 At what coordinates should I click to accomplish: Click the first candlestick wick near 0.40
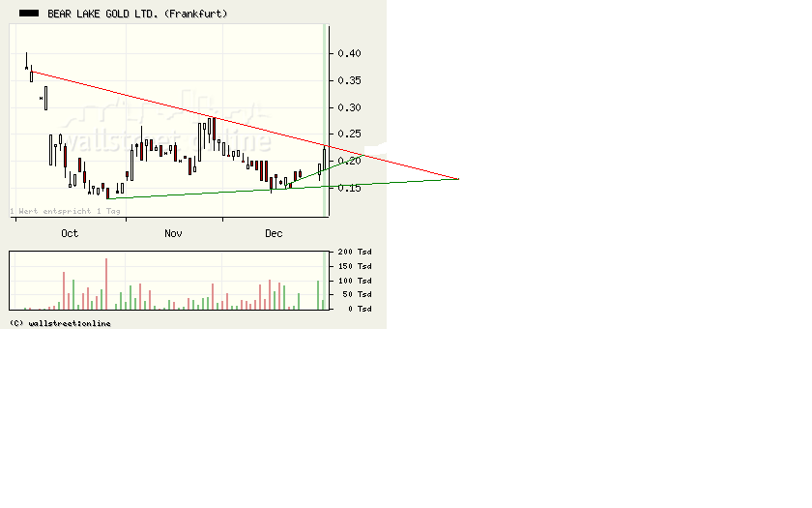[26, 61]
